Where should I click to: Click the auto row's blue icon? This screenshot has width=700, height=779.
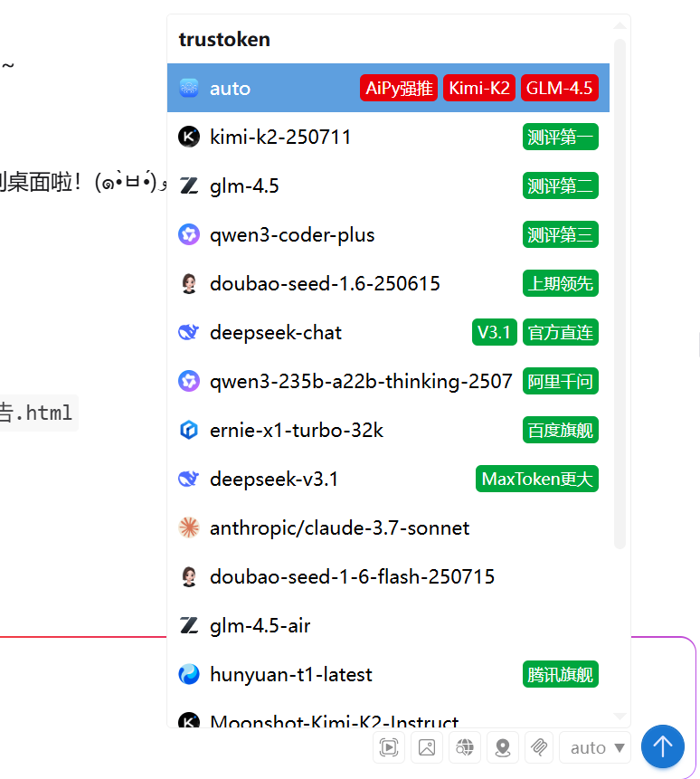[x=189, y=88]
